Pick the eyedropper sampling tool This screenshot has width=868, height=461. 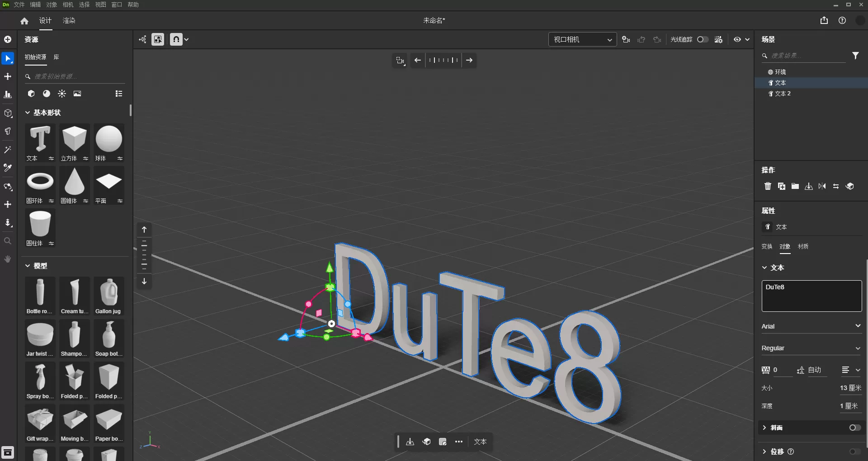tap(8, 168)
